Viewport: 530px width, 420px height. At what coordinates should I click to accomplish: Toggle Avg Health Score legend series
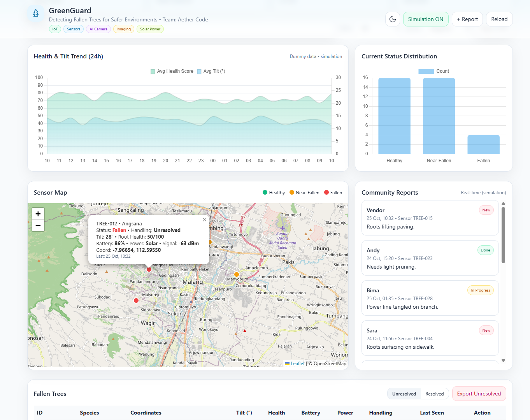point(172,71)
